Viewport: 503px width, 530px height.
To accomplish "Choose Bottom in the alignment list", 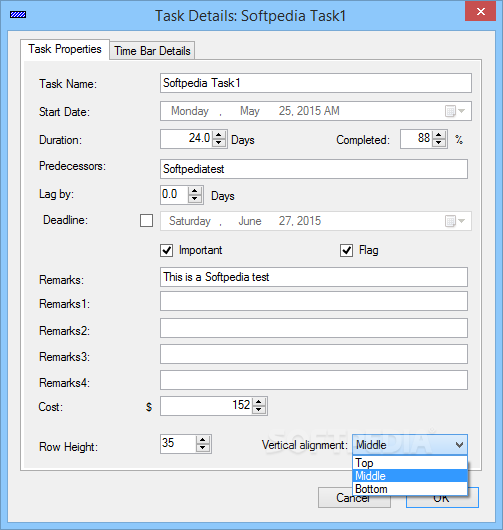I will [410, 489].
